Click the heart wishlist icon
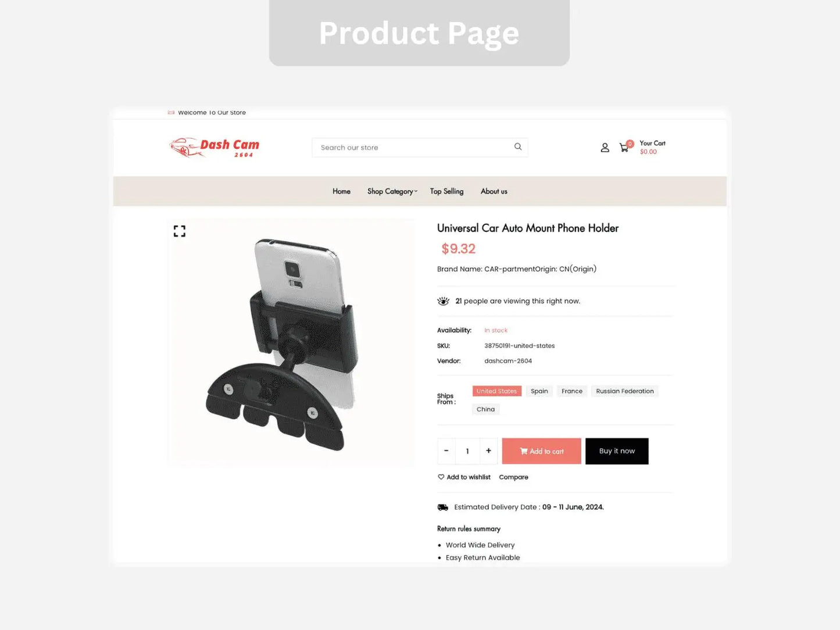840x630 pixels. (441, 477)
